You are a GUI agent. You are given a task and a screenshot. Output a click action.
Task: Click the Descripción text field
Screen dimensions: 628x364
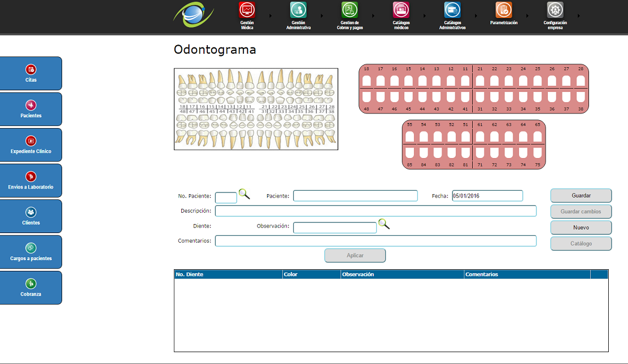[x=376, y=211]
